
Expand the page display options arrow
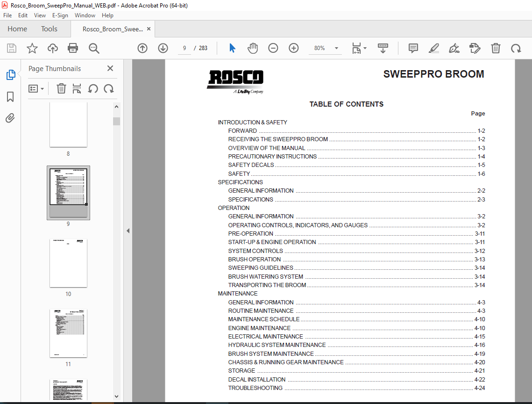pos(365,48)
